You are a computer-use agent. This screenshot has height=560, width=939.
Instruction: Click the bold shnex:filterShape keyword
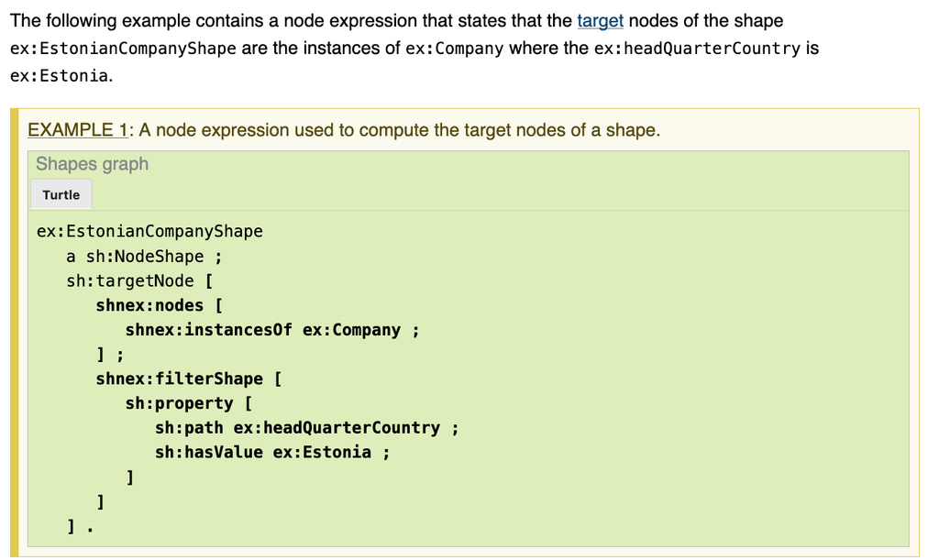179,379
